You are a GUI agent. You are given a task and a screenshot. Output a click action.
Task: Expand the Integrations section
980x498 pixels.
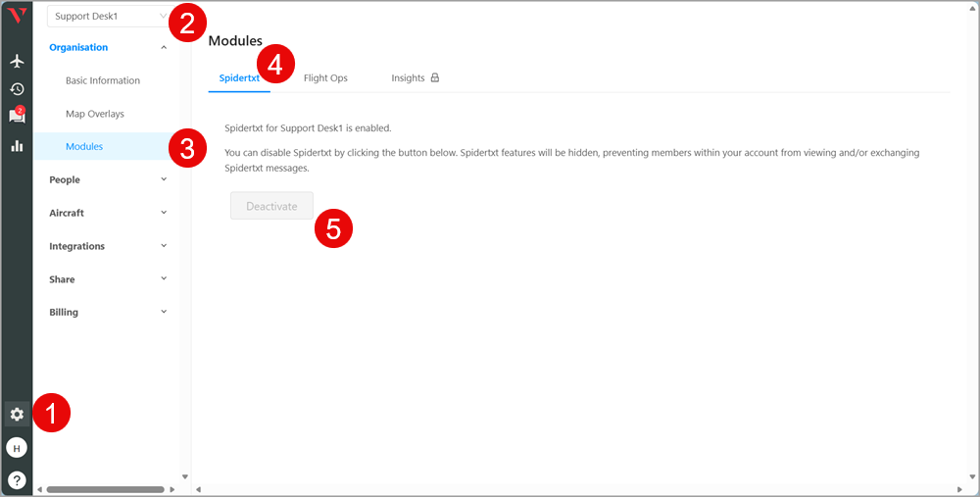(x=108, y=246)
